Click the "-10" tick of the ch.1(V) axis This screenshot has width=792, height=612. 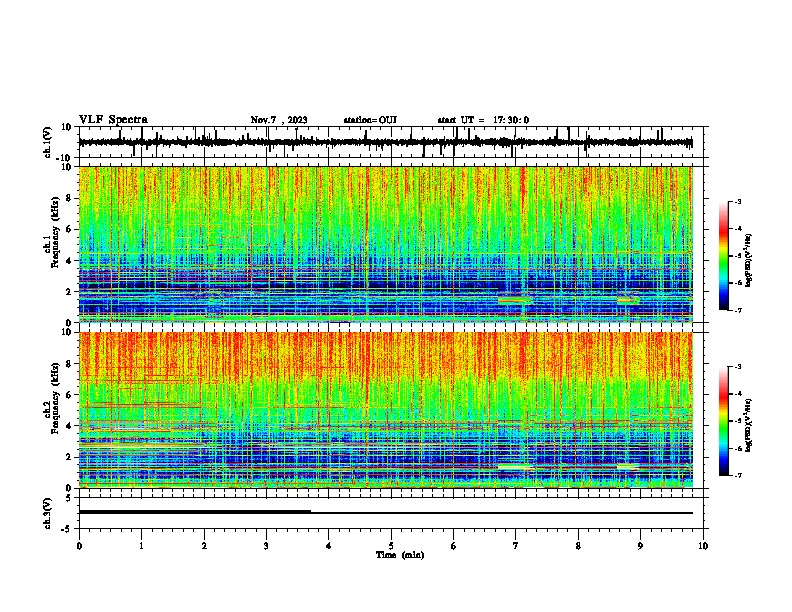pyautogui.click(x=65, y=158)
